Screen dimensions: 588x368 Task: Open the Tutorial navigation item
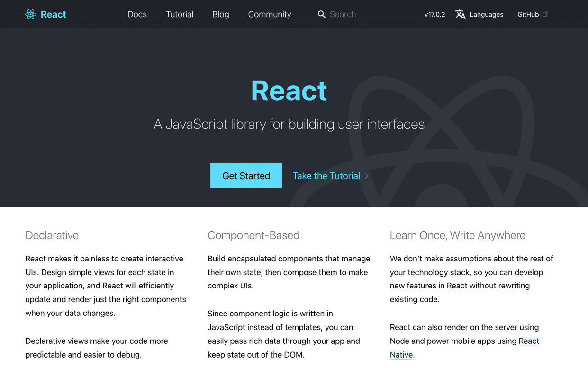[x=180, y=14]
